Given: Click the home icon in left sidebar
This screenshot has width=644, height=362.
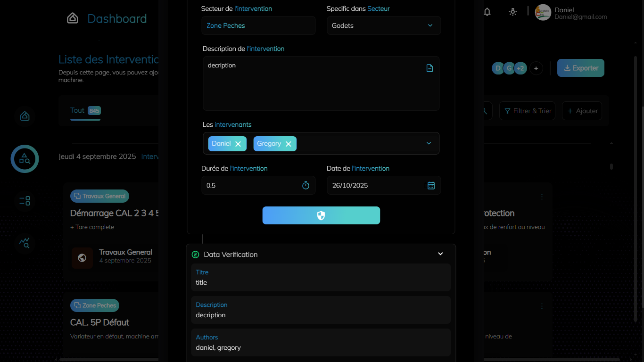Looking at the screenshot, I should (x=25, y=116).
